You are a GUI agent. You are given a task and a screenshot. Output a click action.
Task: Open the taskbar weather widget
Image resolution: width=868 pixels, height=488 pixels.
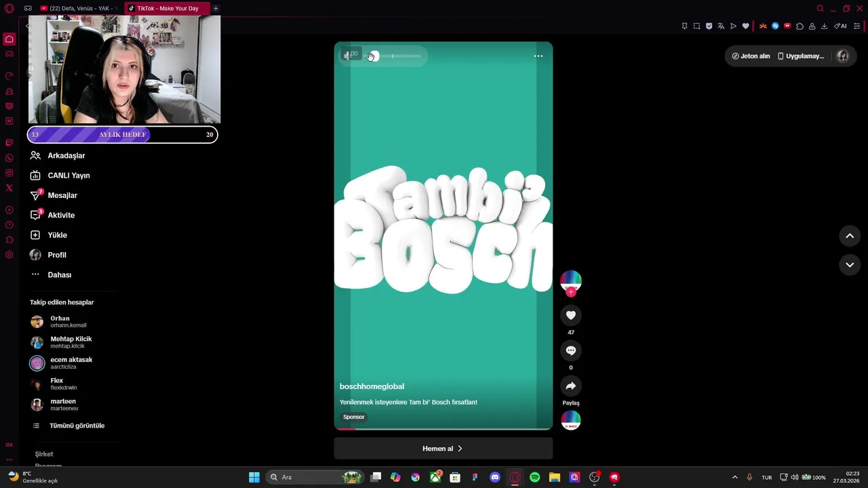click(x=34, y=477)
